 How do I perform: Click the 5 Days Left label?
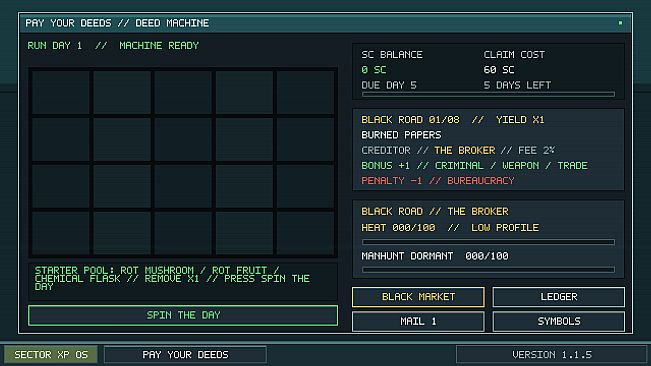517,85
